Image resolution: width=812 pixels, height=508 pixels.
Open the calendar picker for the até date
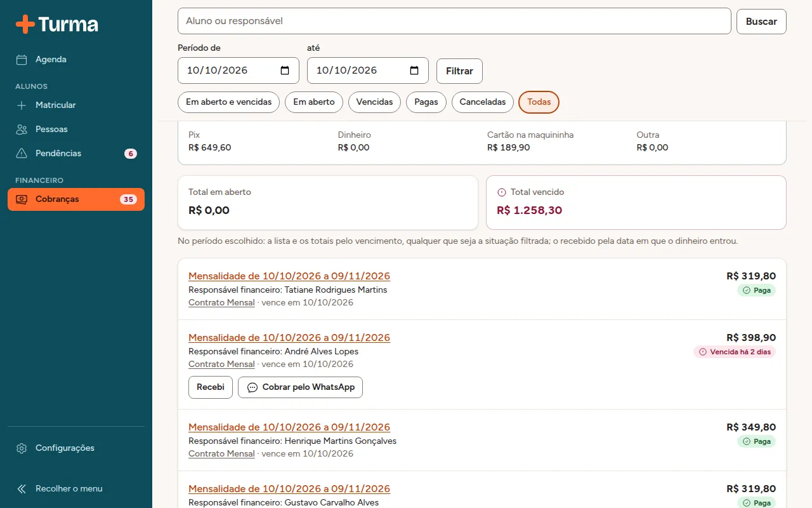[414, 70]
